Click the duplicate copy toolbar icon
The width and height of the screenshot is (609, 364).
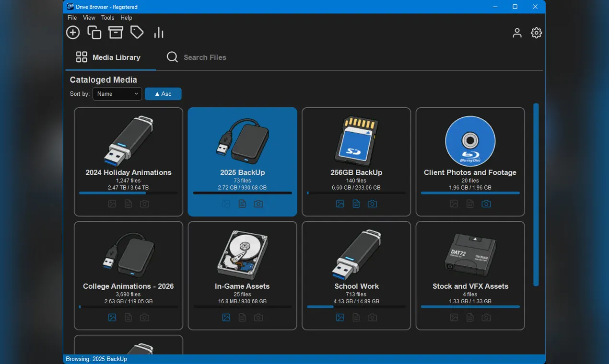94,33
